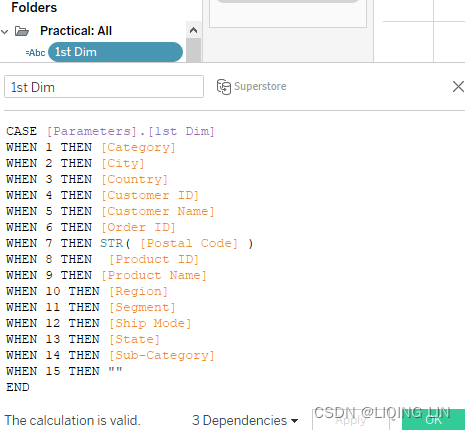Click the open folder icon beside Practical: All
465x430 pixels.
[22, 31]
